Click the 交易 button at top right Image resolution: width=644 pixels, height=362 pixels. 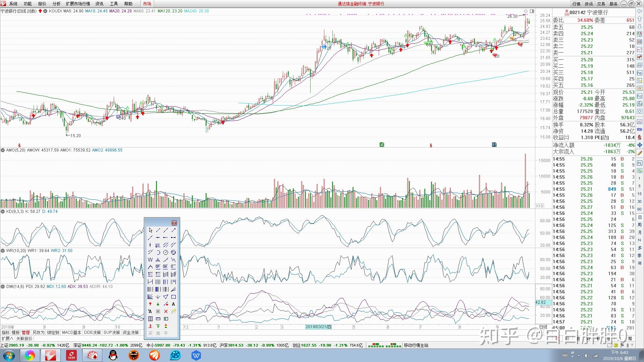pos(601,4)
